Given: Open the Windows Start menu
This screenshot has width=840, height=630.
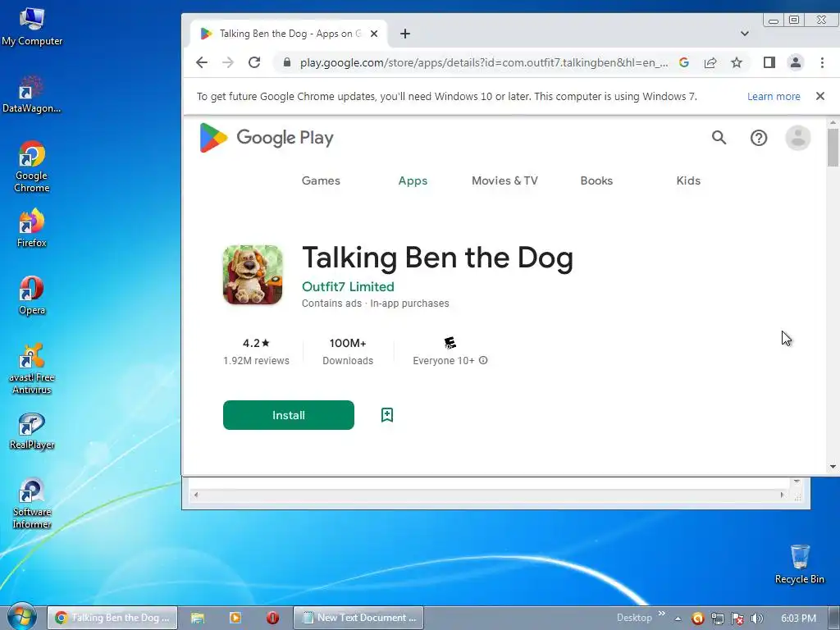Looking at the screenshot, I should tap(21, 618).
